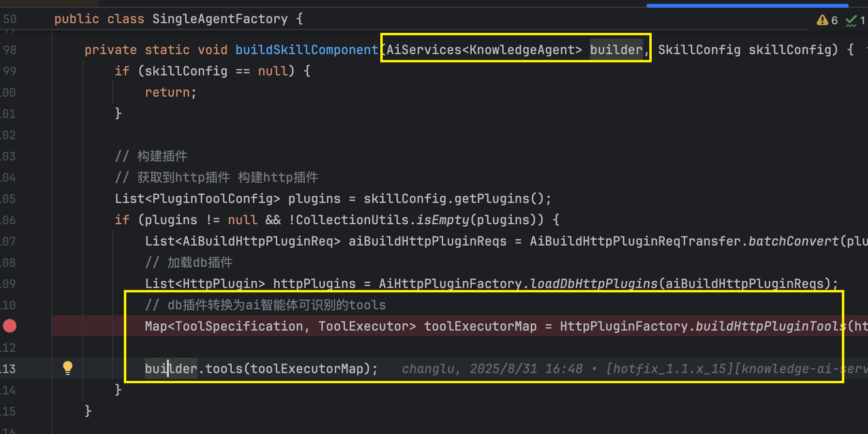Toggle the red breakpoint on toolExecutorMap line

pyautogui.click(x=10, y=326)
